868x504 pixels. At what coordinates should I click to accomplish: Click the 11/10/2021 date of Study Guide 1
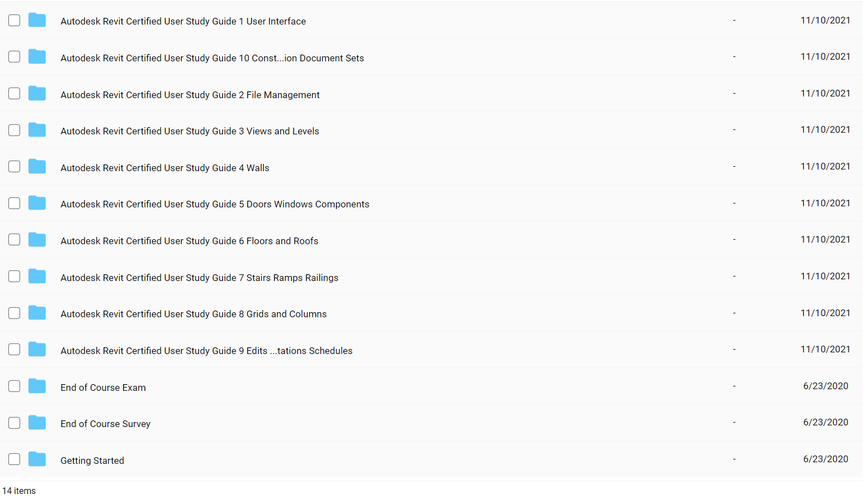tap(825, 20)
